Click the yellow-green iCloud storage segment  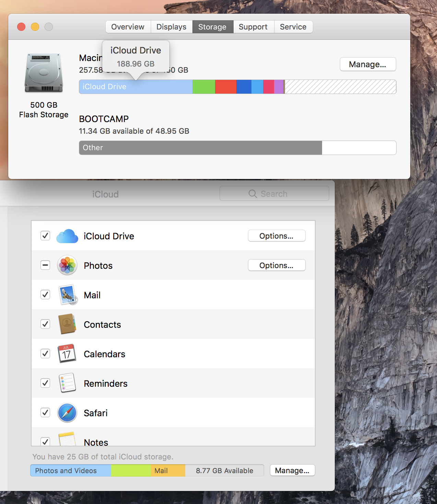click(x=131, y=470)
